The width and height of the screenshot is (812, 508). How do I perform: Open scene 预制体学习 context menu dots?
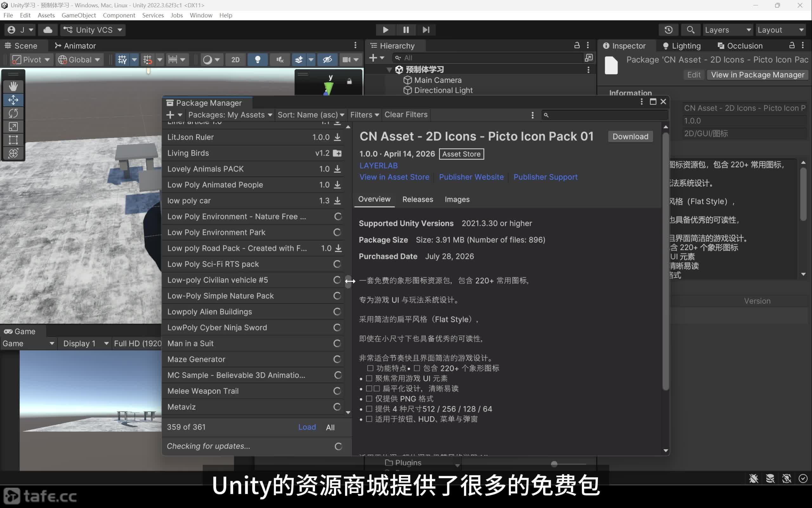pos(588,70)
